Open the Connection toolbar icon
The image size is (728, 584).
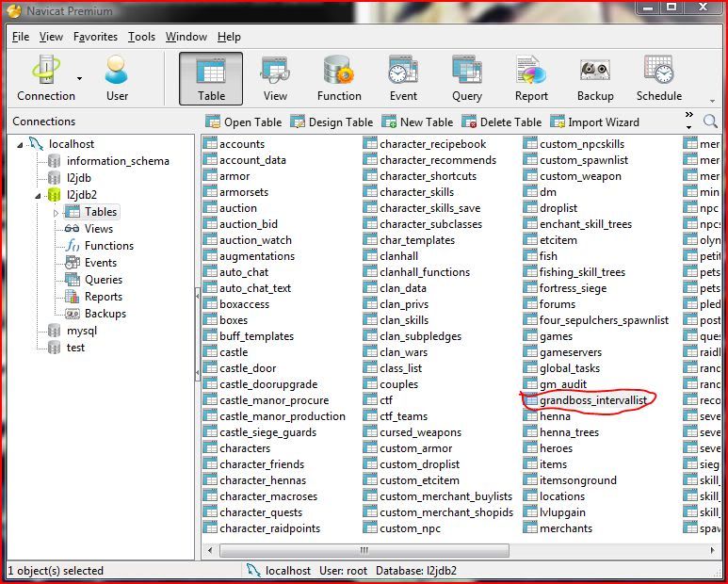pyautogui.click(x=44, y=77)
